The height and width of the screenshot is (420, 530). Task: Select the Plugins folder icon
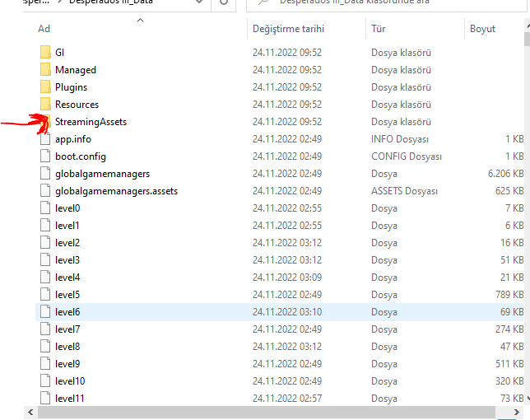[45, 87]
